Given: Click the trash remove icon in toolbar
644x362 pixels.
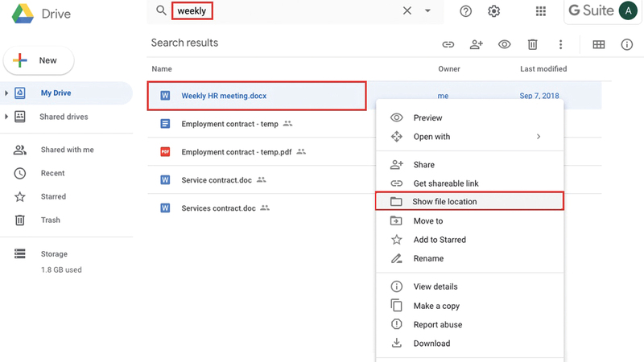Looking at the screenshot, I should click(x=532, y=45).
